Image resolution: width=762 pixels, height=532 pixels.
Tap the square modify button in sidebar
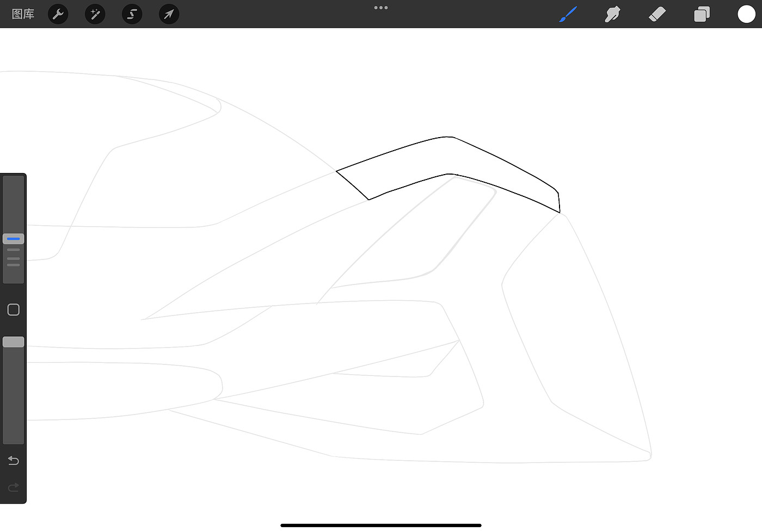(14, 310)
